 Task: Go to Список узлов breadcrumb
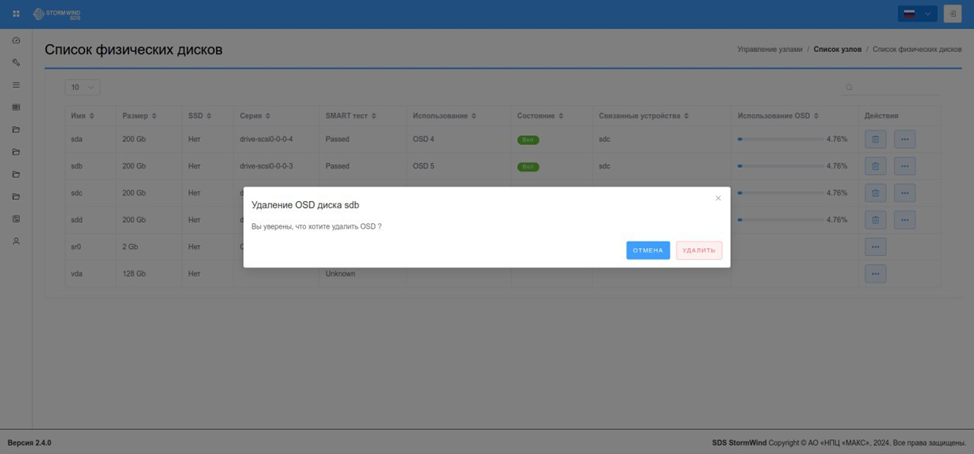coord(837,49)
